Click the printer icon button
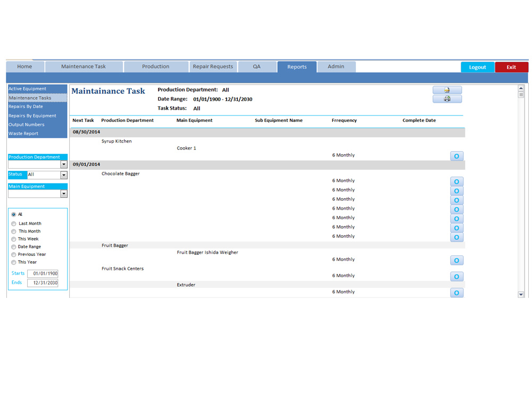Screen dimensions: 532x399 [x=447, y=99]
